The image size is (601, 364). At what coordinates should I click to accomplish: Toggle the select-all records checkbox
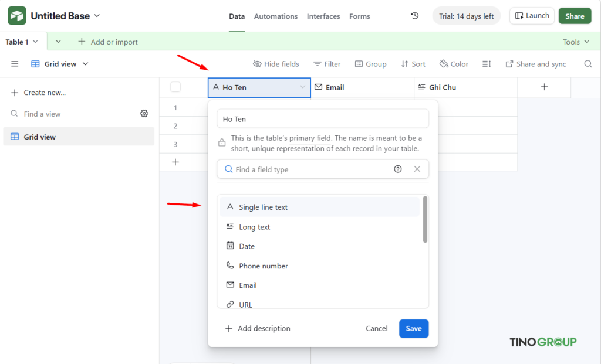coord(175,86)
